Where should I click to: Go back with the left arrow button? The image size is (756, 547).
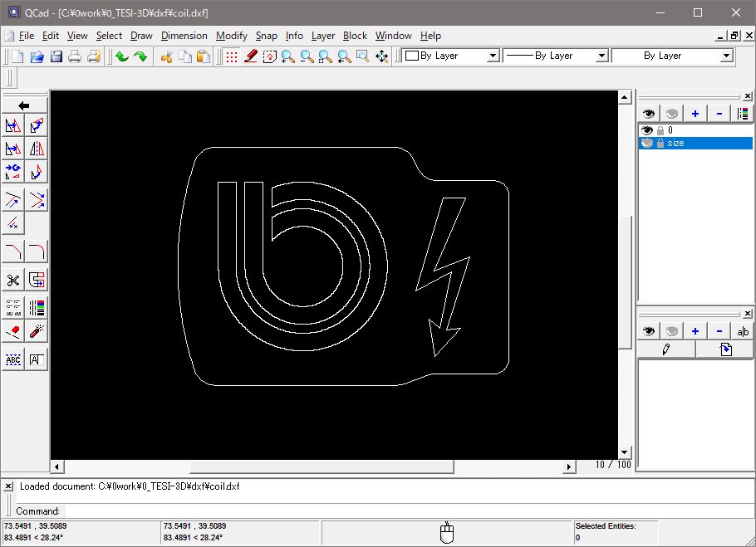click(24, 105)
